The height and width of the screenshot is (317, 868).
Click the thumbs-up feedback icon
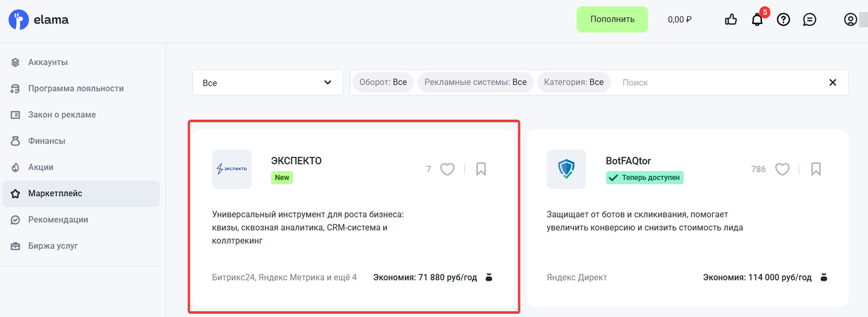tap(731, 19)
